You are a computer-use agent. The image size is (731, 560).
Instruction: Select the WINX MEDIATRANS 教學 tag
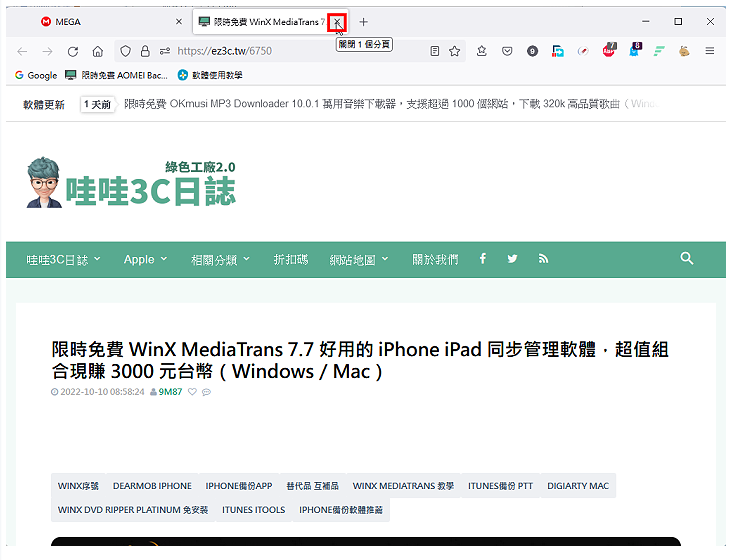(403, 486)
